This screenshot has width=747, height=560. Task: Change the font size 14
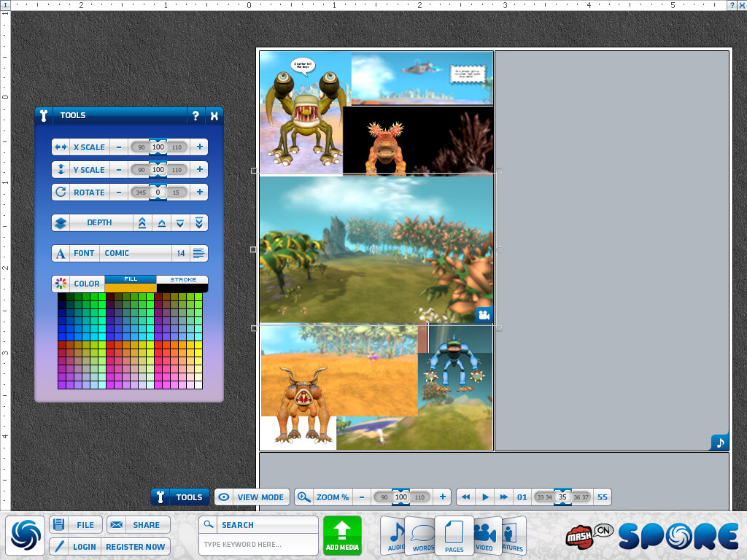(181, 253)
